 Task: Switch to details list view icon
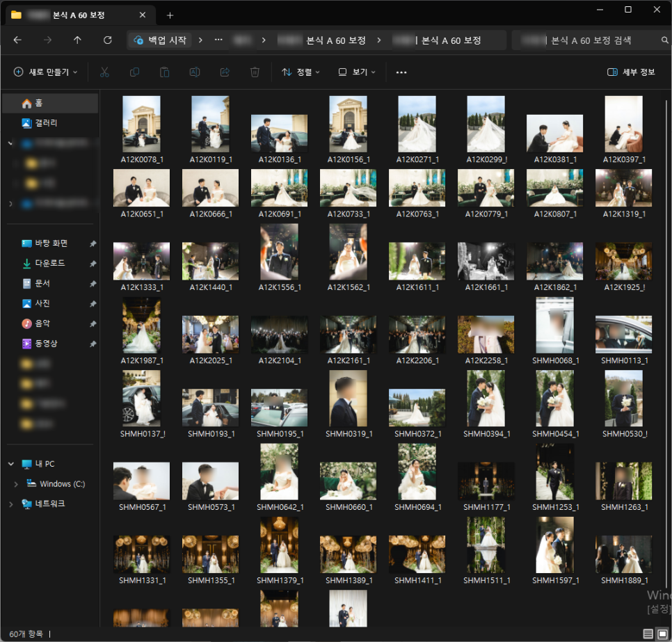point(648,634)
